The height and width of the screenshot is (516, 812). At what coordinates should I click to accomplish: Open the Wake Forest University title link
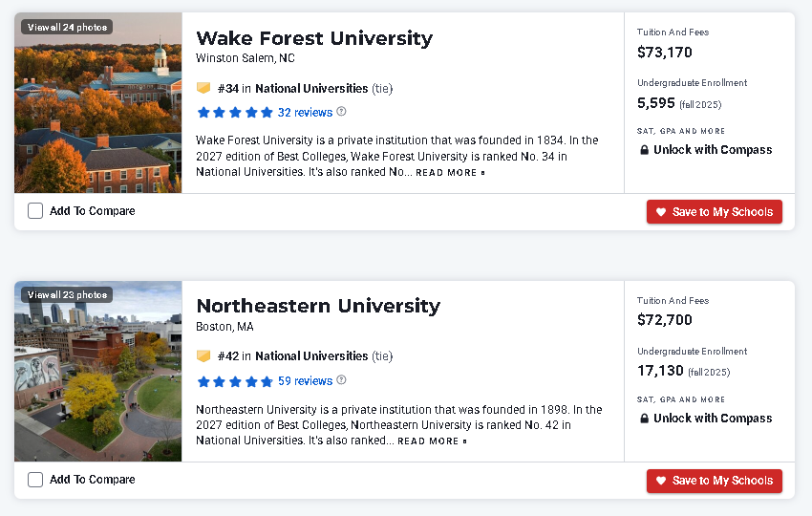(x=314, y=38)
